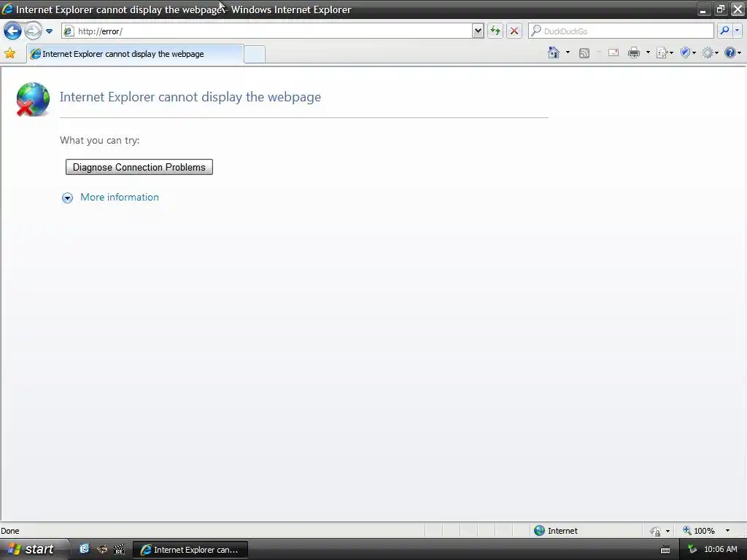
Task: Go back with the Back arrow button
Action: tap(12, 31)
